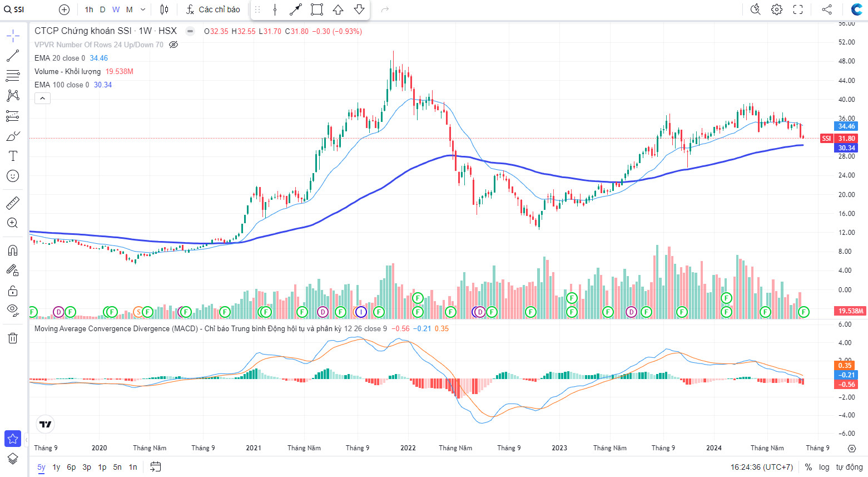Toggle stay in drawing mode

pyautogui.click(x=13, y=271)
